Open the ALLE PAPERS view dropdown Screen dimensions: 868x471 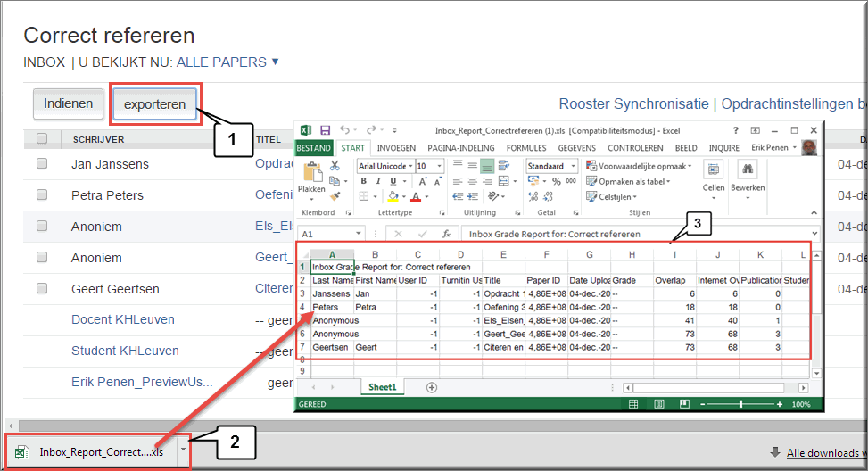(x=227, y=62)
